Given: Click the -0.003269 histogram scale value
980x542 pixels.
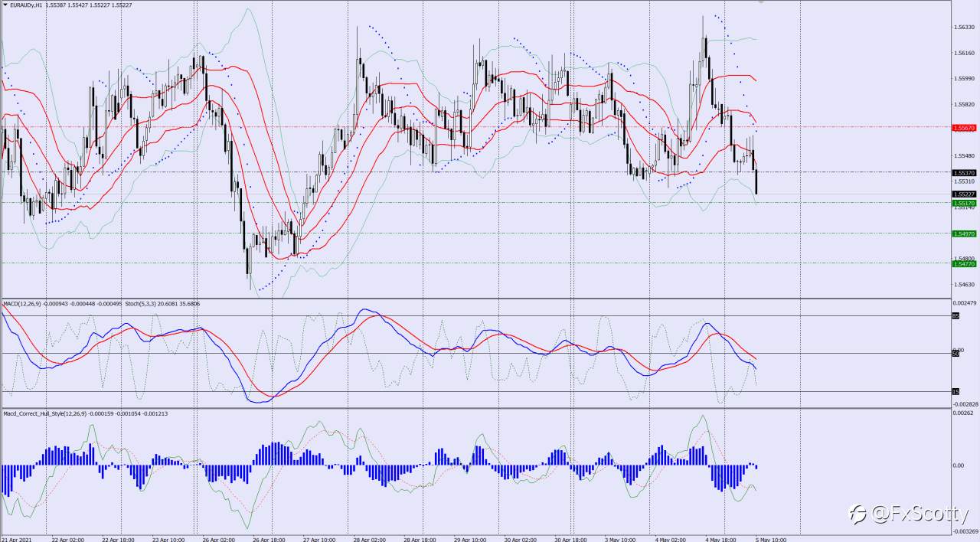Looking at the screenshot, I should pos(964,530).
